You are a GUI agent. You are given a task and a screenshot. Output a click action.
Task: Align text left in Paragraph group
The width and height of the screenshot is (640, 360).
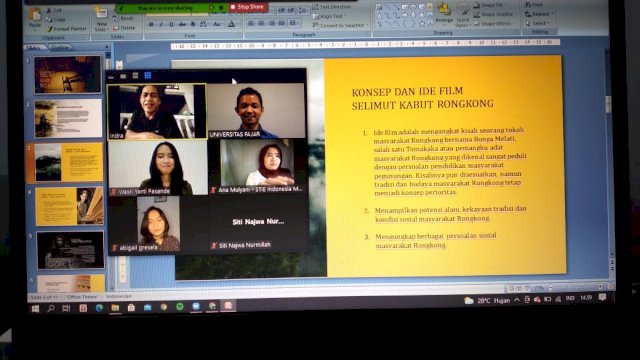pos(251,23)
